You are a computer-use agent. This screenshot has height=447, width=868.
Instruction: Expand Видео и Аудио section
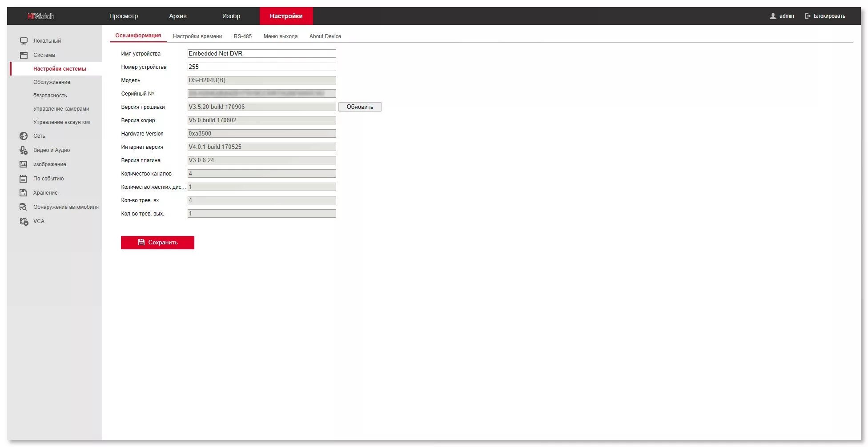click(x=52, y=150)
